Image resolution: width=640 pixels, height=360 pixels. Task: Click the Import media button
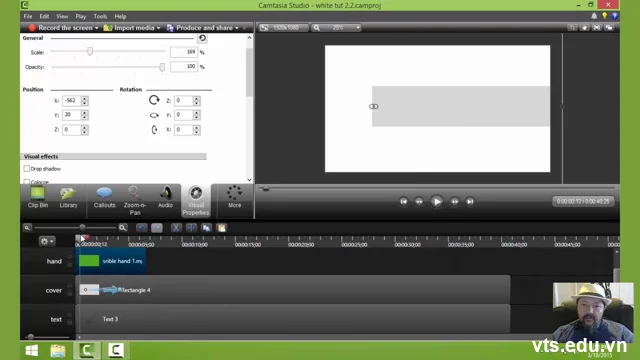point(129,28)
